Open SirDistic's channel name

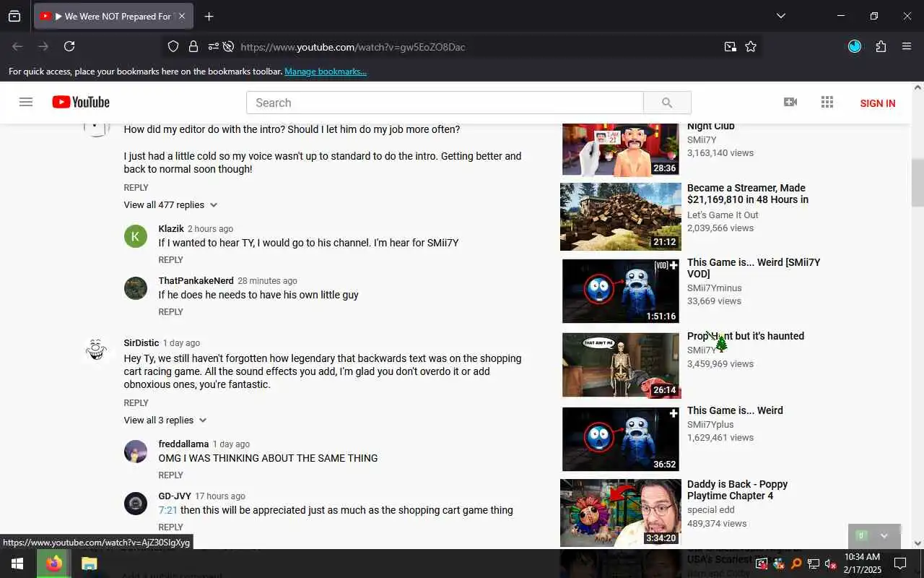(x=141, y=343)
